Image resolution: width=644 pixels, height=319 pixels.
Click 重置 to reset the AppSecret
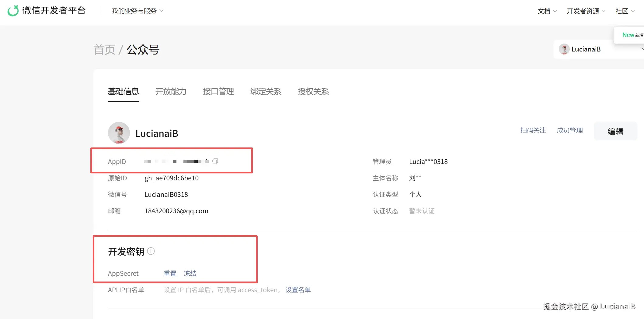pos(170,273)
